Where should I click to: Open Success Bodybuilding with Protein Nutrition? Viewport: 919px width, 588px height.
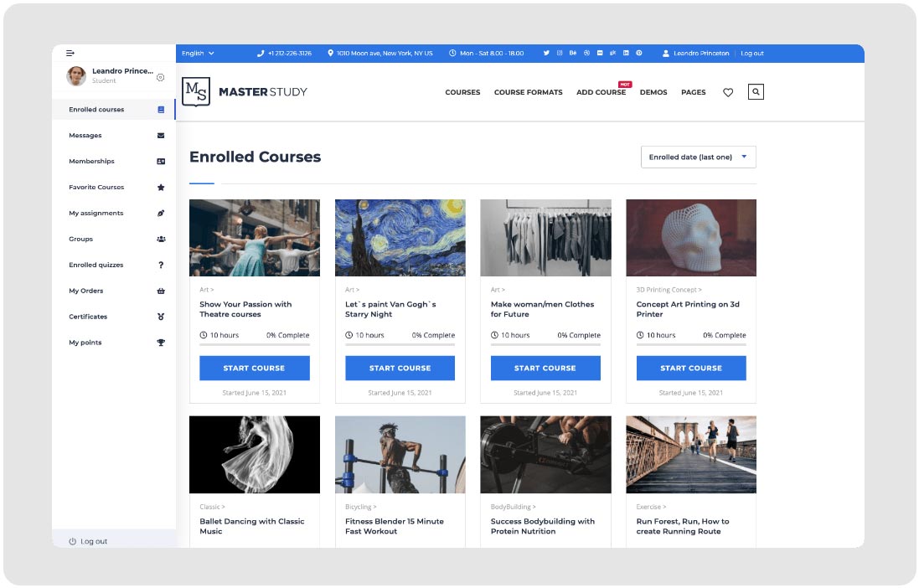[x=543, y=527]
